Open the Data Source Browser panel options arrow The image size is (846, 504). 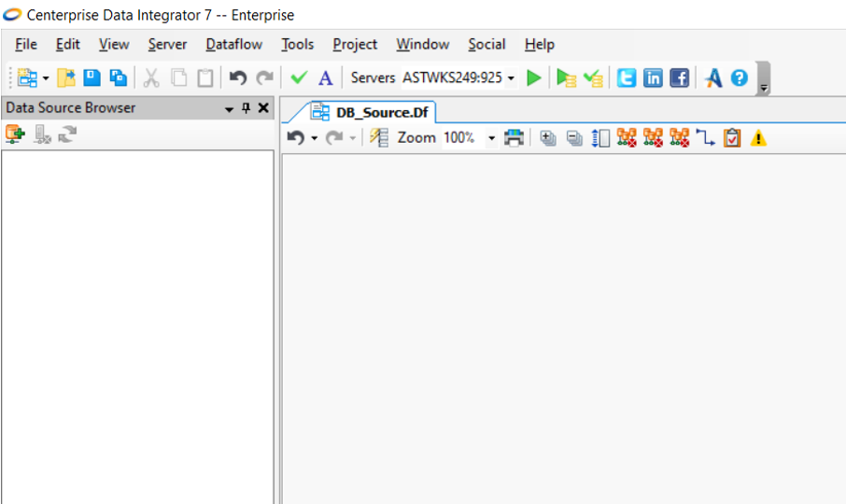tap(230, 109)
